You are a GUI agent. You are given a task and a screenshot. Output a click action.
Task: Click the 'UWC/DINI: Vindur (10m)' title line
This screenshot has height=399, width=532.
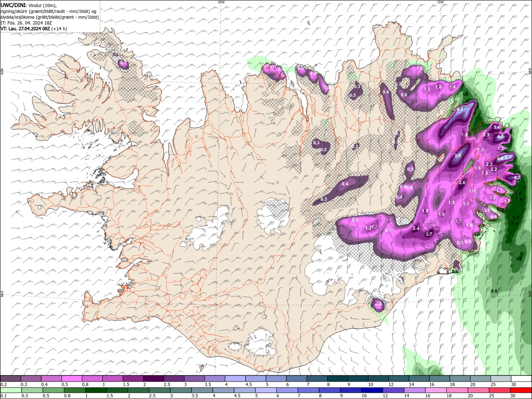[x=28, y=5]
